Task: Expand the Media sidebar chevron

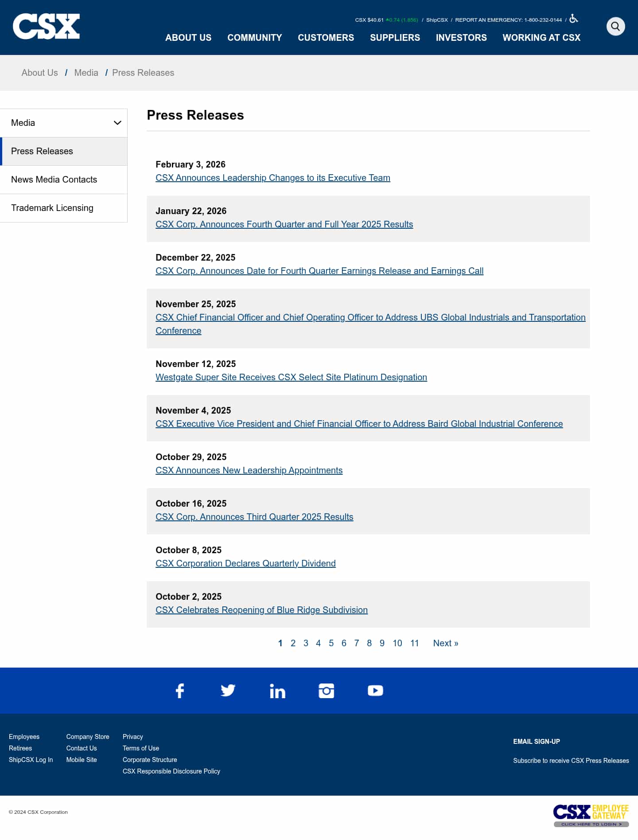Action: click(117, 123)
